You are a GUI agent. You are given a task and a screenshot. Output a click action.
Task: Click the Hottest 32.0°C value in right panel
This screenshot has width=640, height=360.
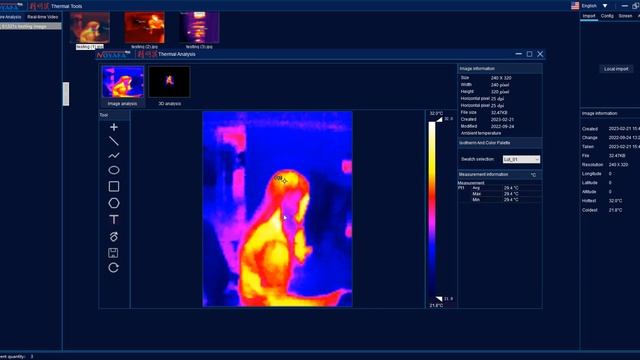(x=615, y=201)
